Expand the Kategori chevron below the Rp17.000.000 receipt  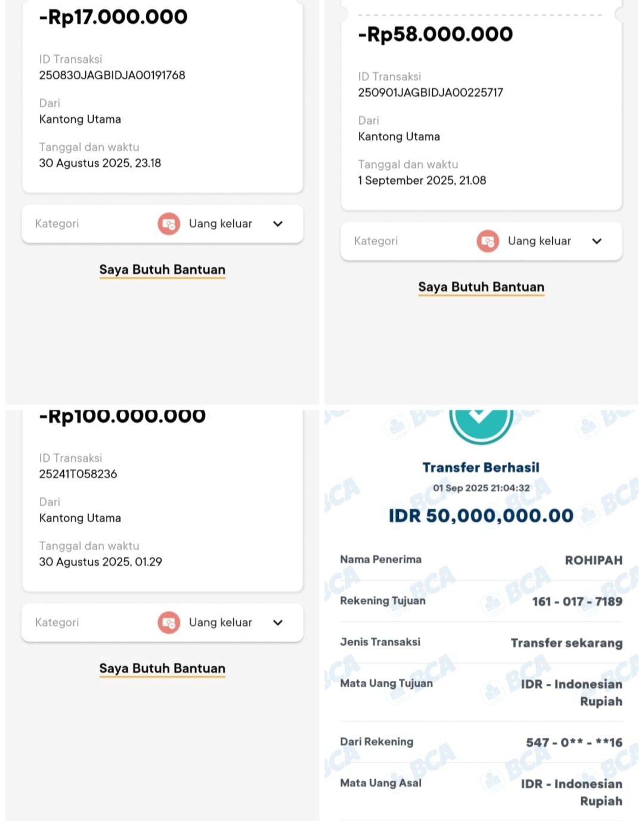pyautogui.click(x=278, y=224)
